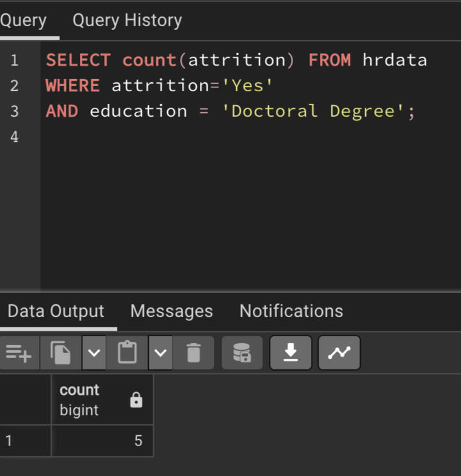This screenshot has width=461, height=476.
Task: Select the Data Output tab
Action: click(56, 311)
